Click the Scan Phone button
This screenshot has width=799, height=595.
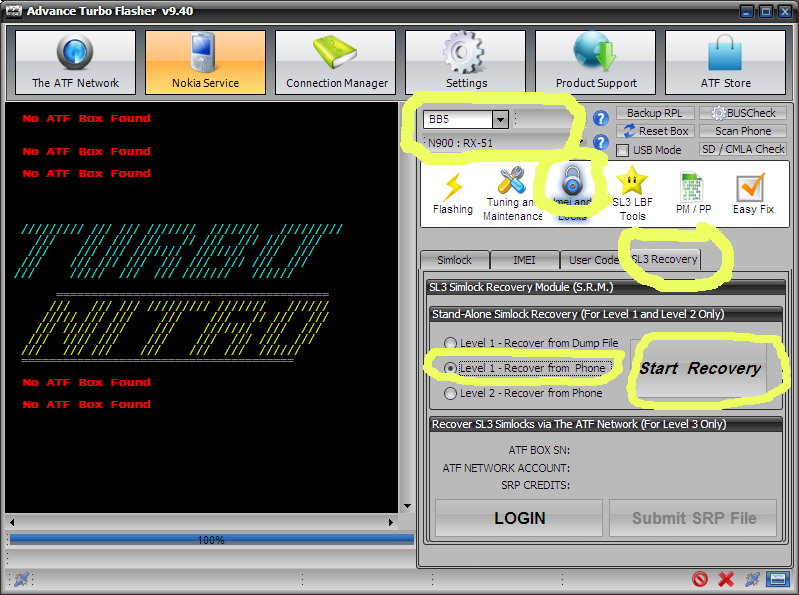743,131
